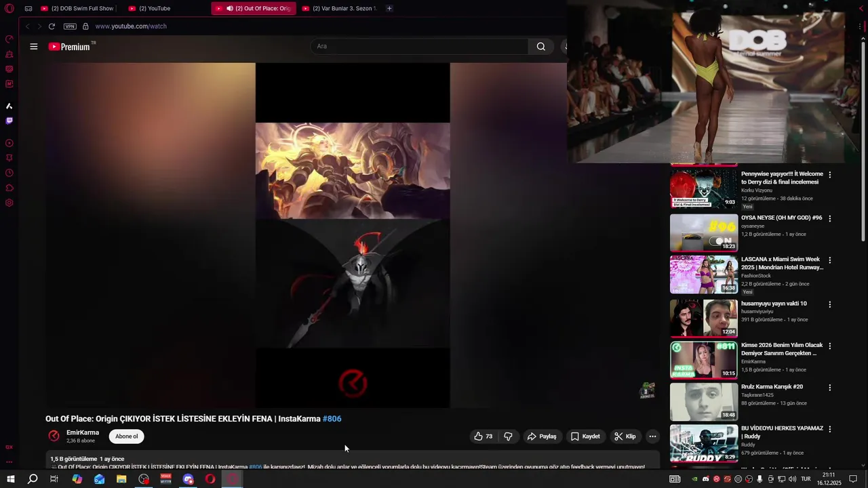The height and width of the screenshot is (488, 868).
Task: Navigate back in browser history
Action: tap(27, 26)
